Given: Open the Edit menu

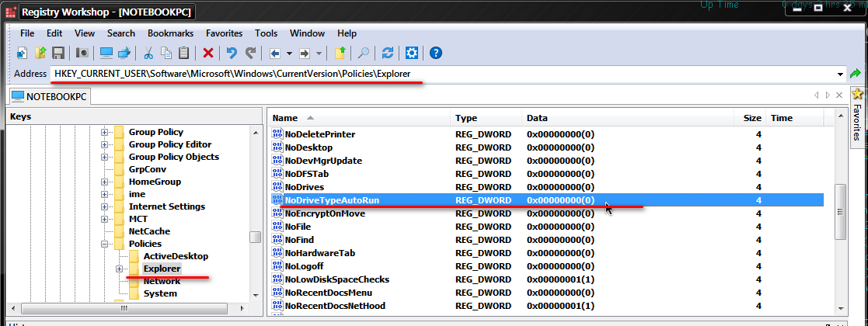Looking at the screenshot, I should click(54, 33).
